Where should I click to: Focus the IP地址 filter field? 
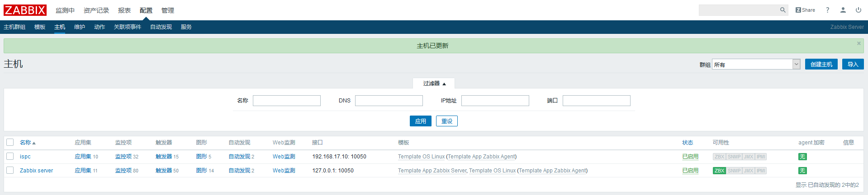click(x=495, y=101)
